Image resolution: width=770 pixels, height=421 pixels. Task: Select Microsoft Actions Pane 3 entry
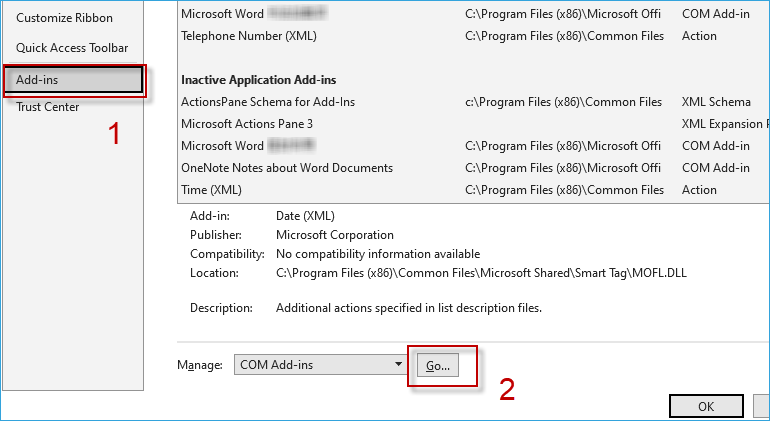473,124
